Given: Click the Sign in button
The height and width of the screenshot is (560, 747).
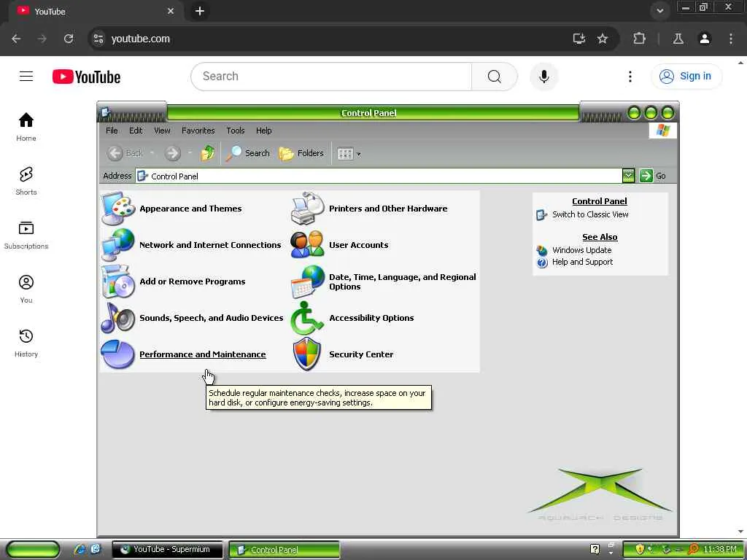Looking at the screenshot, I should point(686,76).
